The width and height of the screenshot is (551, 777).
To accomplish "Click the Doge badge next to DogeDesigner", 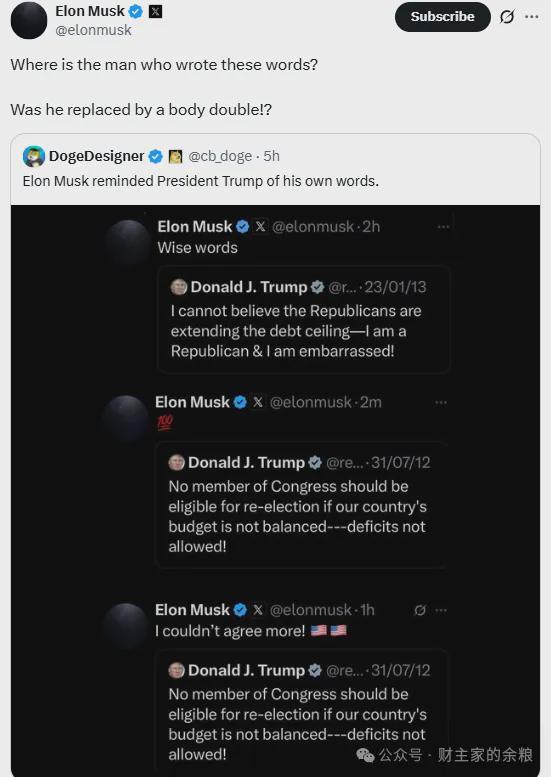I will point(175,157).
